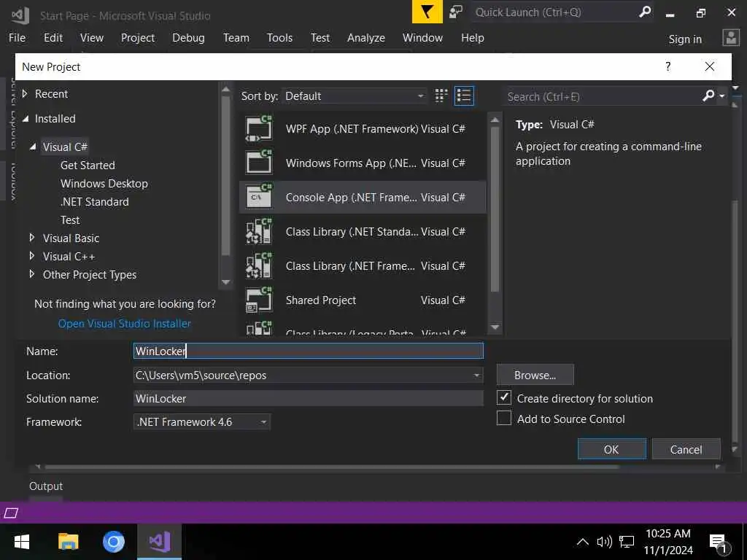747x560 pixels.
Task: Click Sign in
Action: point(685,39)
